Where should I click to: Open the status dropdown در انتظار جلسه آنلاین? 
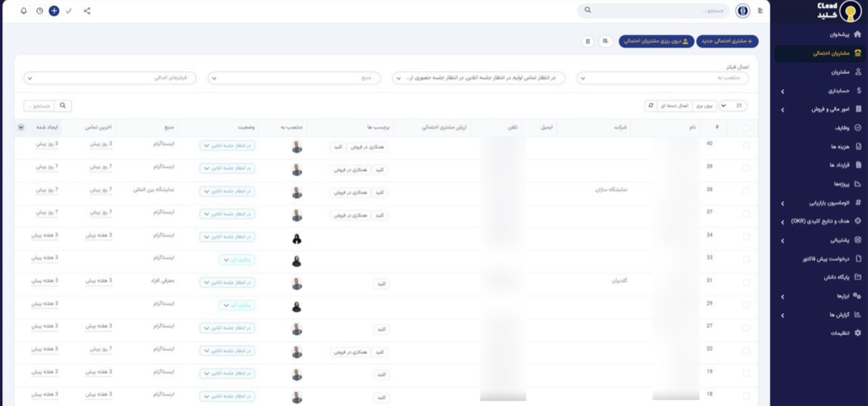pos(227,146)
